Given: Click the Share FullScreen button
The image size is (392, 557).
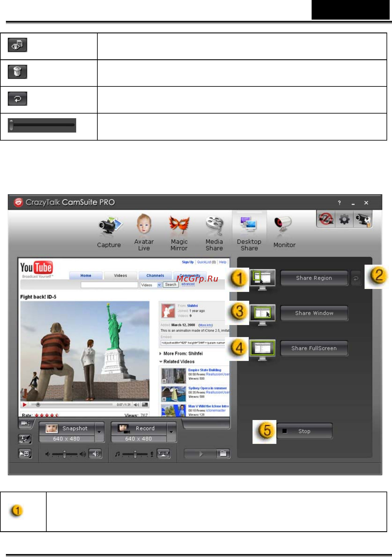Looking at the screenshot, I should tap(314, 348).
